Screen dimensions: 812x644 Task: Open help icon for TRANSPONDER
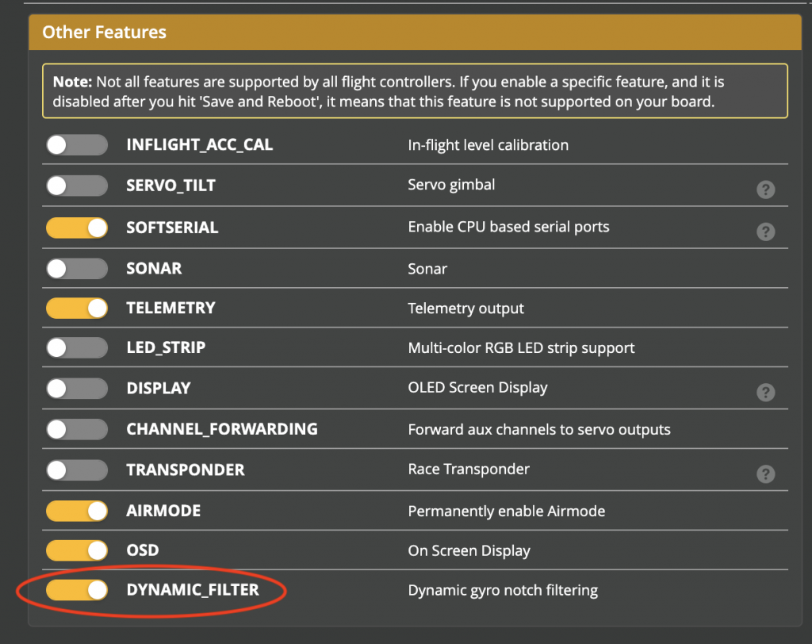tap(765, 474)
